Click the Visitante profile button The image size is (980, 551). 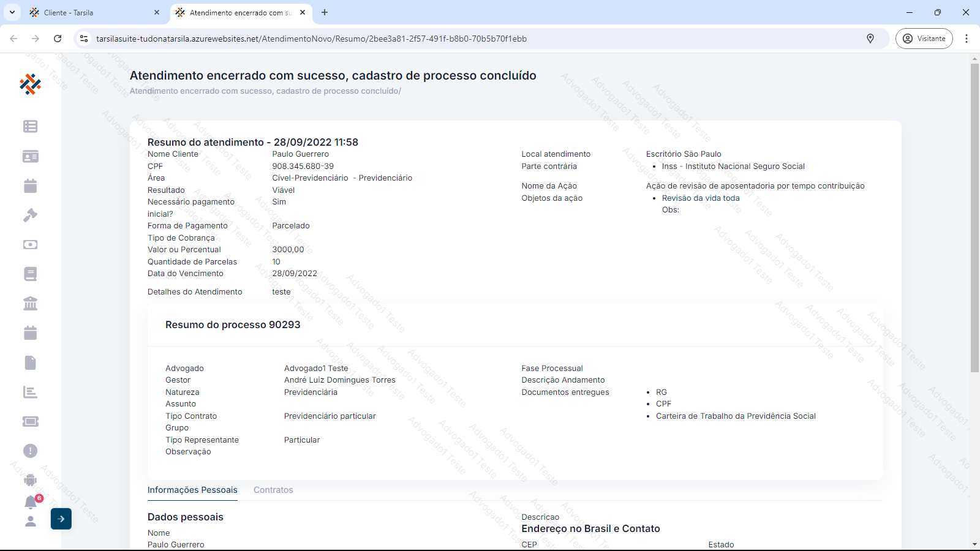[924, 39]
